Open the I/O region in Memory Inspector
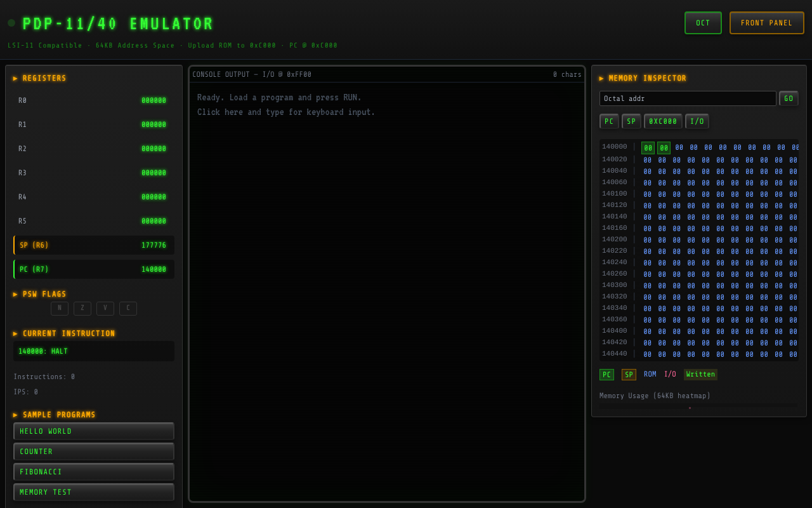Image resolution: width=812 pixels, height=508 pixels. (697, 121)
